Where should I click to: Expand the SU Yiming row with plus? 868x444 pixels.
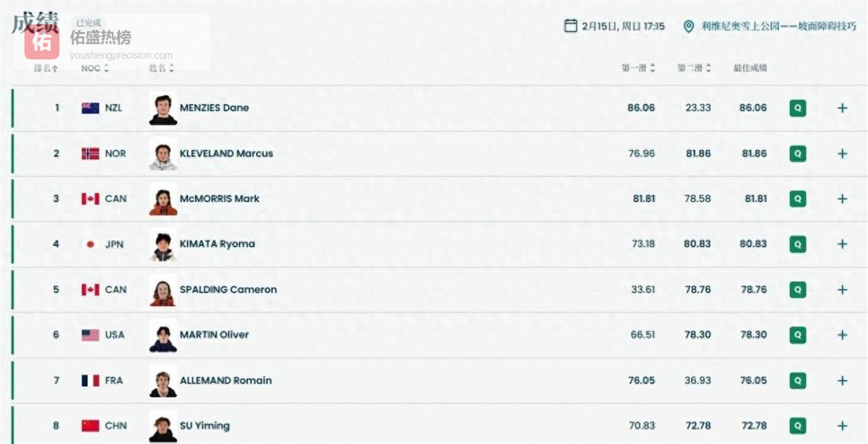point(842,426)
